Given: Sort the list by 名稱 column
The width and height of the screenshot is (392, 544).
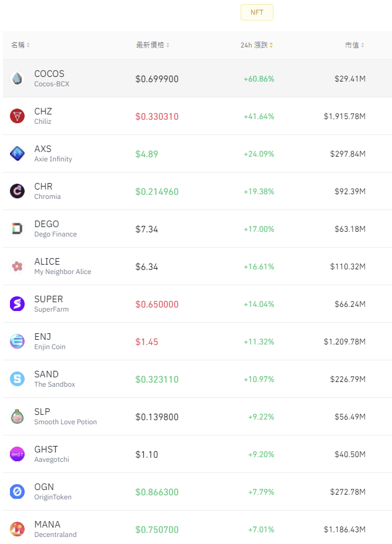Looking at the screenshot, I should [20, 45].
